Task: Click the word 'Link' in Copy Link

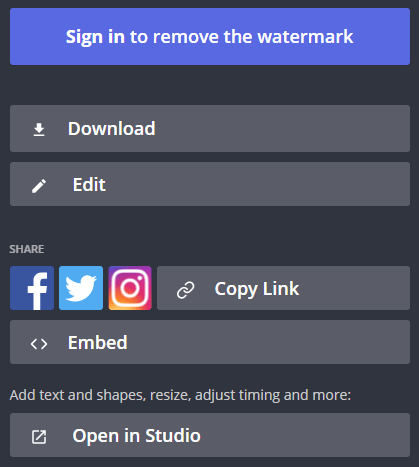Action: click(x=281, y=288)
